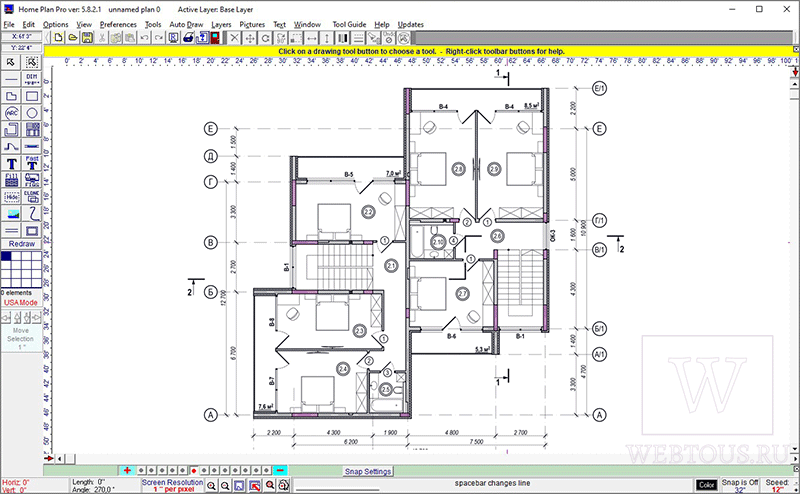Click the red minus button on the snap bar

click(280, 471)
